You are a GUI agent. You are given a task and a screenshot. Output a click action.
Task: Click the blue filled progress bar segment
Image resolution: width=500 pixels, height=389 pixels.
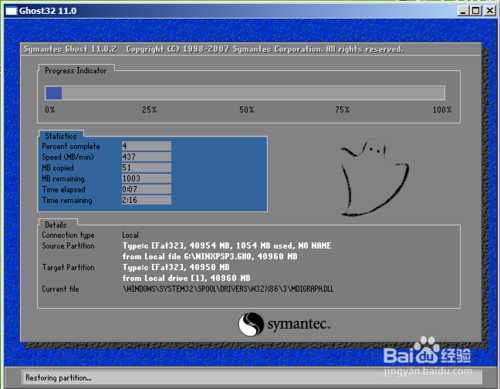pyautogui.click(x=54, y=93)
